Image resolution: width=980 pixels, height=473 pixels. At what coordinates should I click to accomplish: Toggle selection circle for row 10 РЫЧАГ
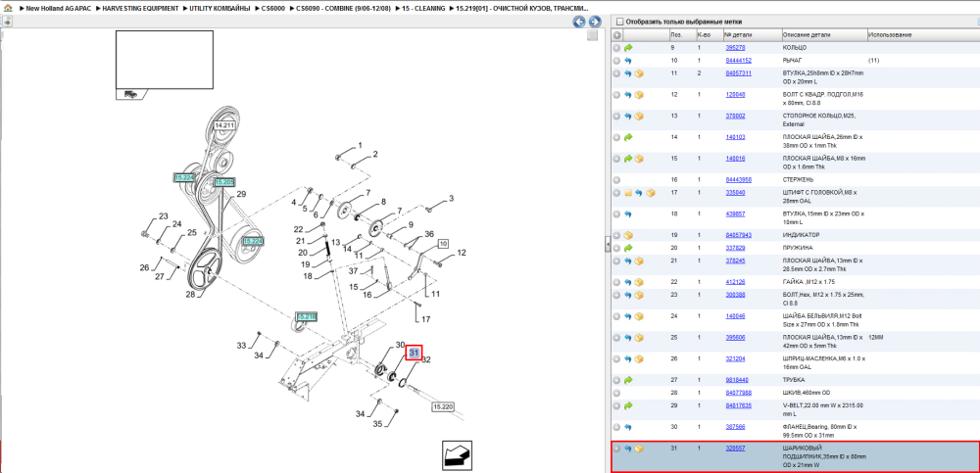616,61
